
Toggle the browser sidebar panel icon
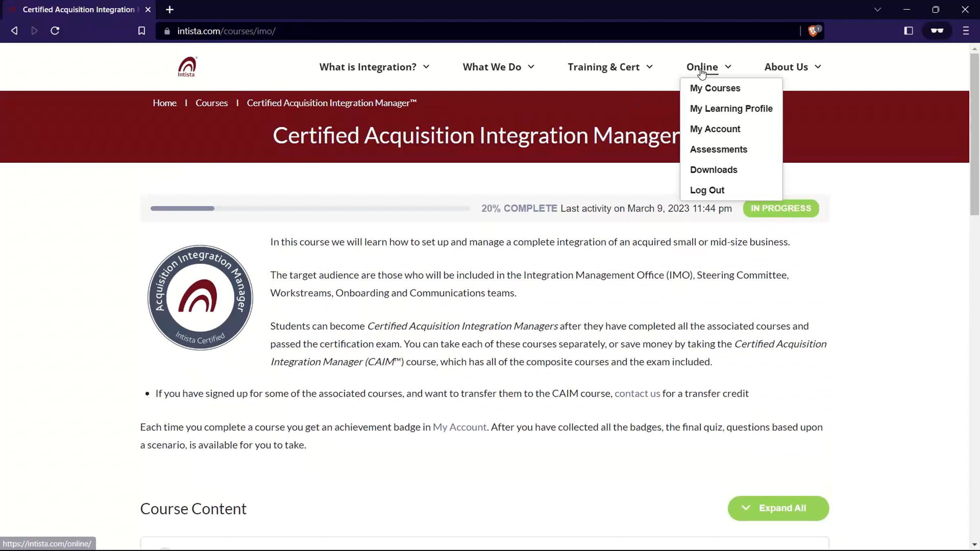tap(908, 31)
